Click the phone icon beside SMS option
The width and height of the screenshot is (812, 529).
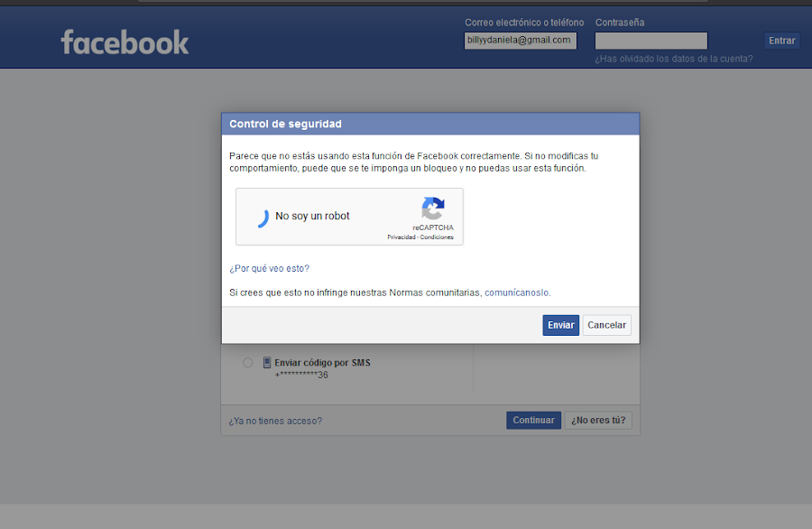(267, 362)
